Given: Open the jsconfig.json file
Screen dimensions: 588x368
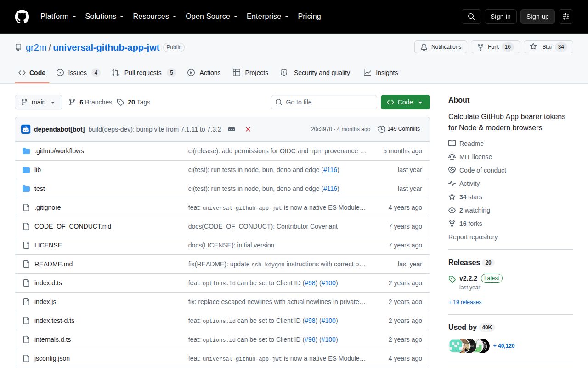Looking at the screenshot, I should (52, 358).
